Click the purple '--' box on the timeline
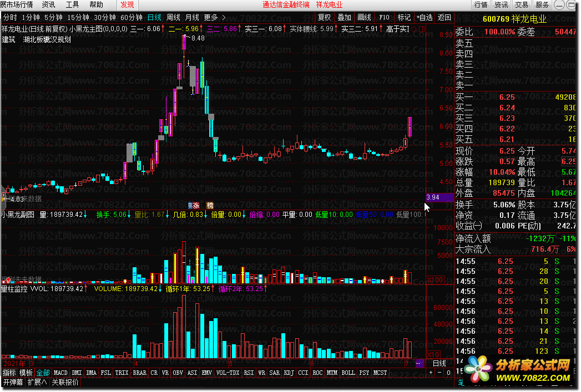 click(x=420, y=363)
